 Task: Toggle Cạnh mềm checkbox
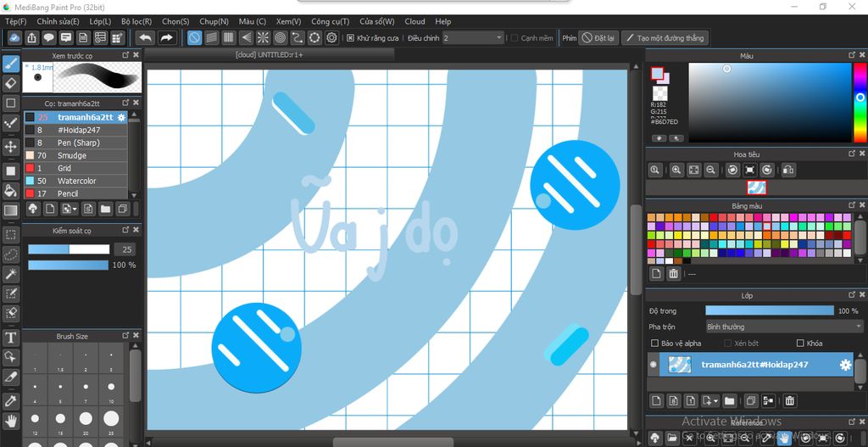click(x=515, y=38)
